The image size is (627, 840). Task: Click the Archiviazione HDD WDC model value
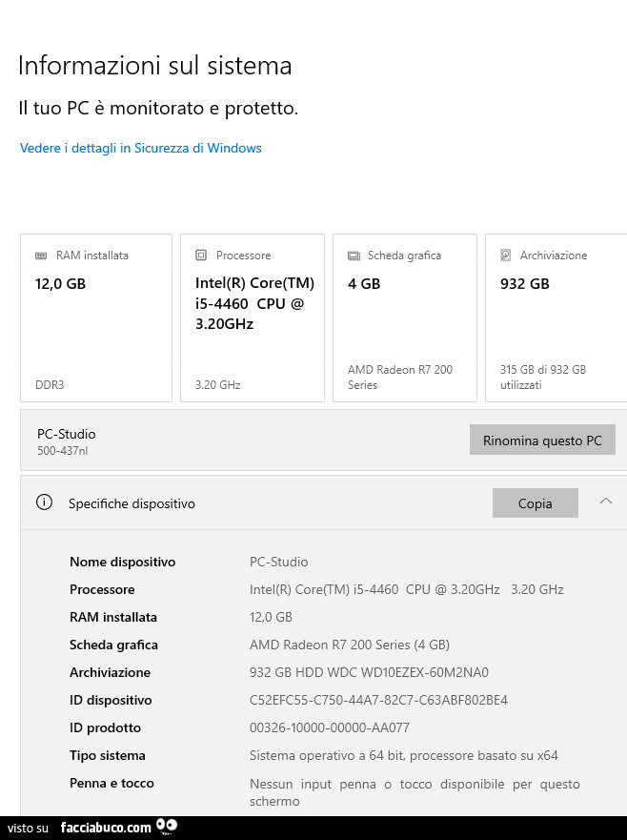click(x=369, y=672)
